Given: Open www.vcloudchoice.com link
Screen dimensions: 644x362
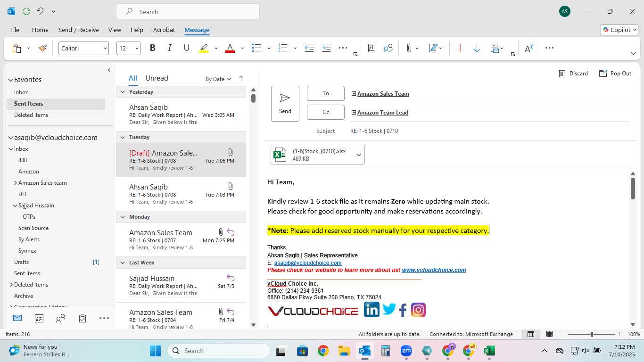Looking at the screenshot, I should (434, 270).
